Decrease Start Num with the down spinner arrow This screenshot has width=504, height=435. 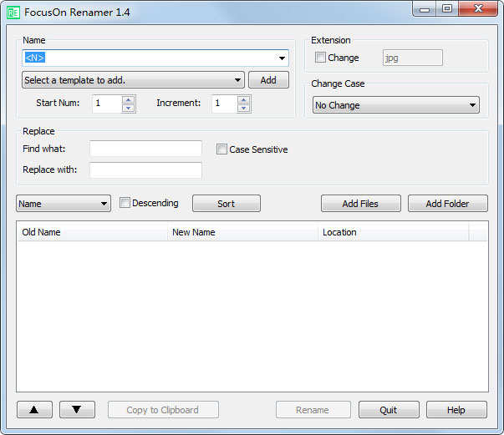[x=129, y=109]
